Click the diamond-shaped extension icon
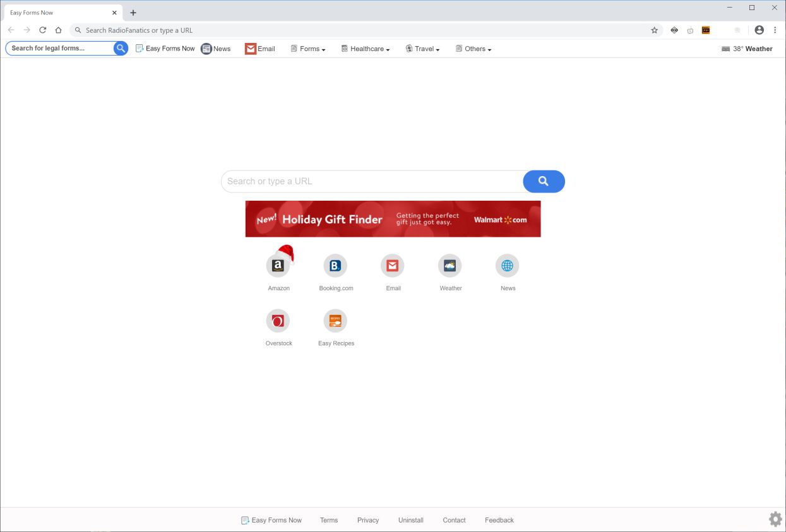The image size is (786, 532). 674,30
